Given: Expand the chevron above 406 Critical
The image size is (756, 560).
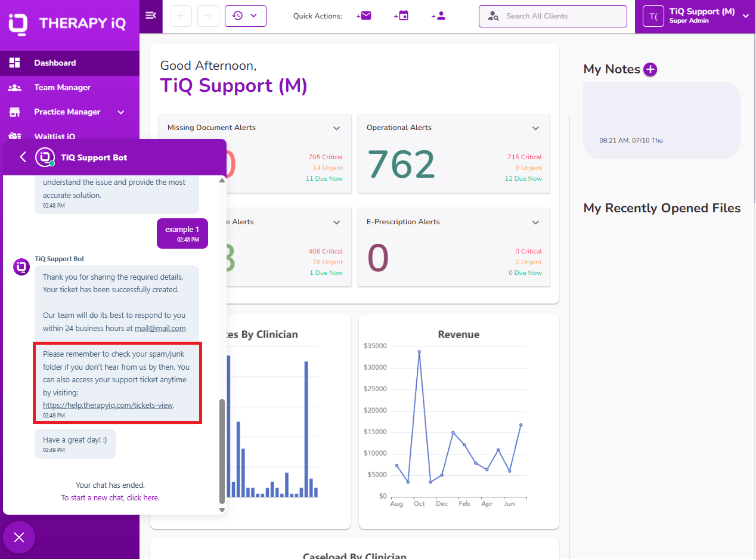Looking at the screenshot, I should [x=336, y=222].
